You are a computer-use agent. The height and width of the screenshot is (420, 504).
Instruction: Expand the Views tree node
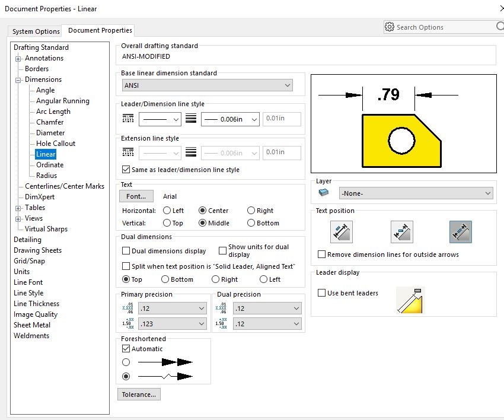[x=18, y=219]
